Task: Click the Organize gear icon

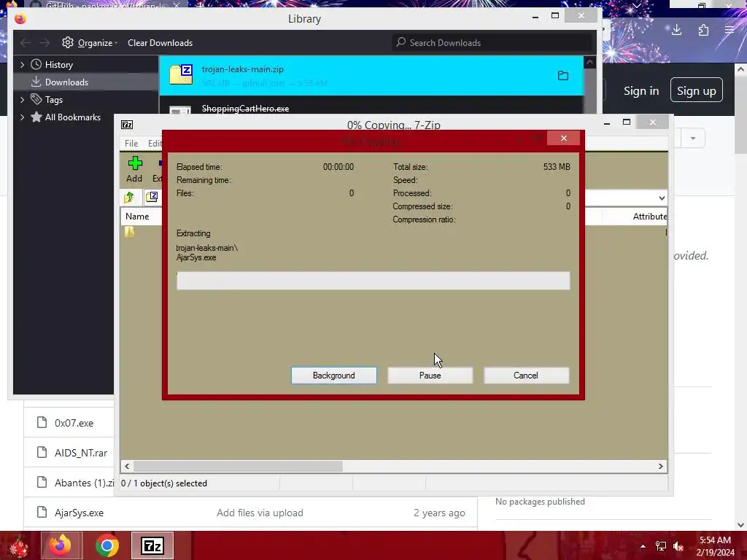Action: coord(68,42)
